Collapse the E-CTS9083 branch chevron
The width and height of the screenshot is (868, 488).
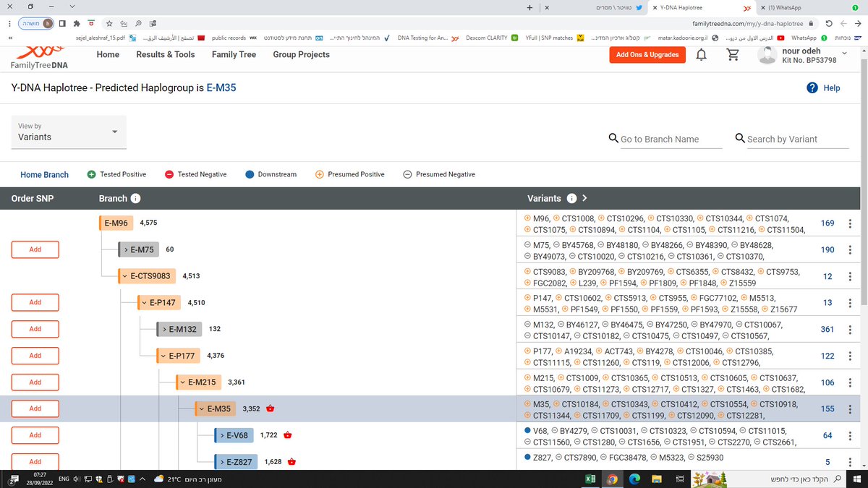124,276
